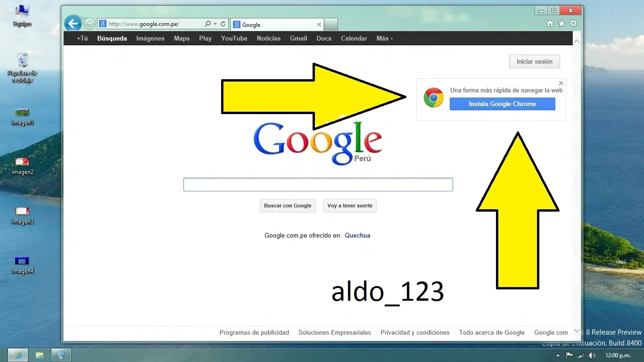644x362 pixels.
Task: Refresh the page with the reload icon
Action: [x=223, y=24]
